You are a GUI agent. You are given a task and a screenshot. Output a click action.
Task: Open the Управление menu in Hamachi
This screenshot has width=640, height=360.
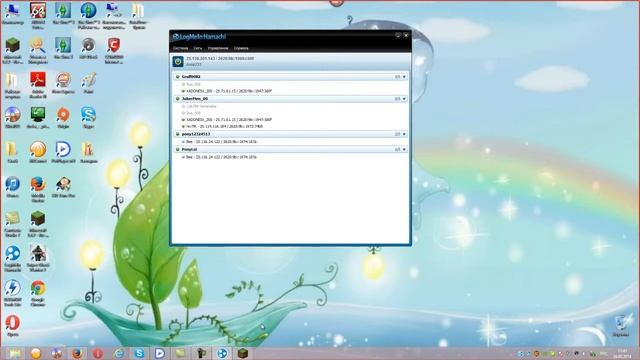pos(218,48)
